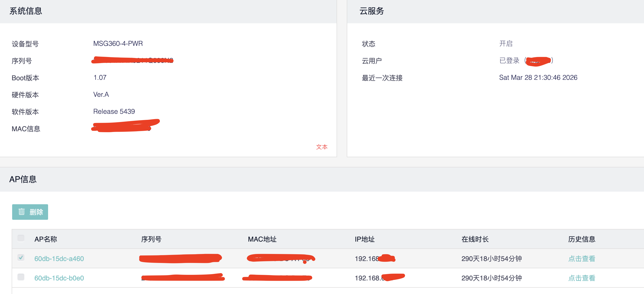Click the red 文本 link
The width and height of the screenshot is (644, 294).
click(x=322, y=147)
